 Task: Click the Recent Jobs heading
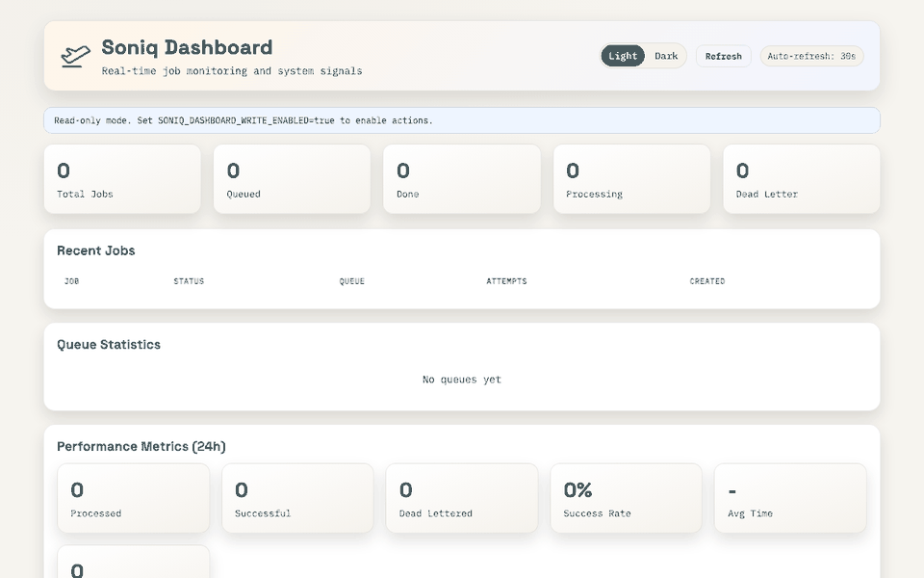(x=96, y=250)
